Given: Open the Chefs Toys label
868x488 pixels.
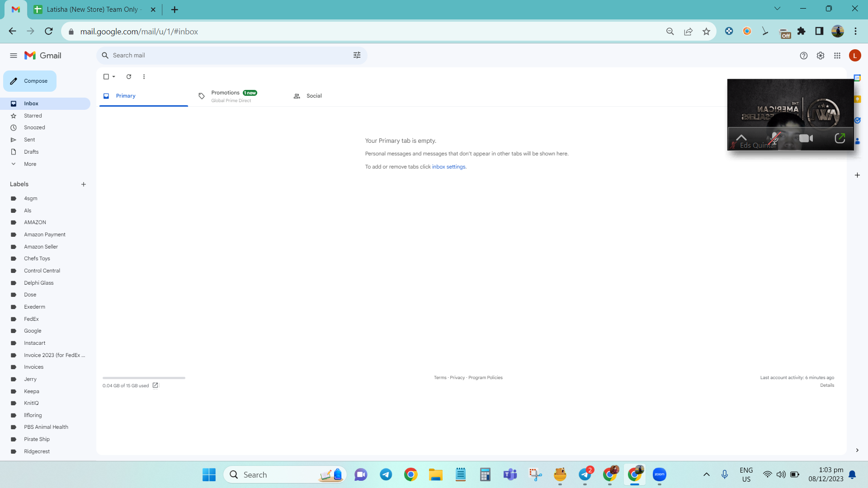Looking at the screenshot, I should pyautogui.click(x=45, y=258).
